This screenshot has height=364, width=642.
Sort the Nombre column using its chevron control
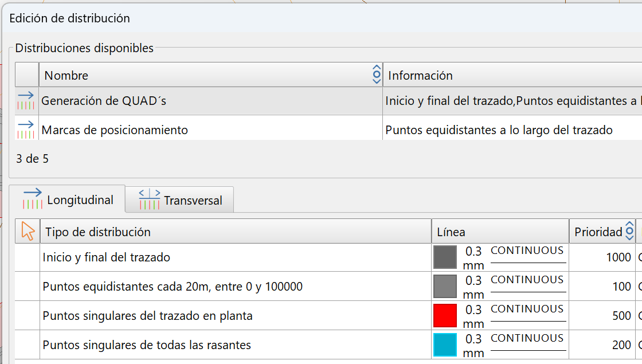pyautogui.click(x=375, y=74)
